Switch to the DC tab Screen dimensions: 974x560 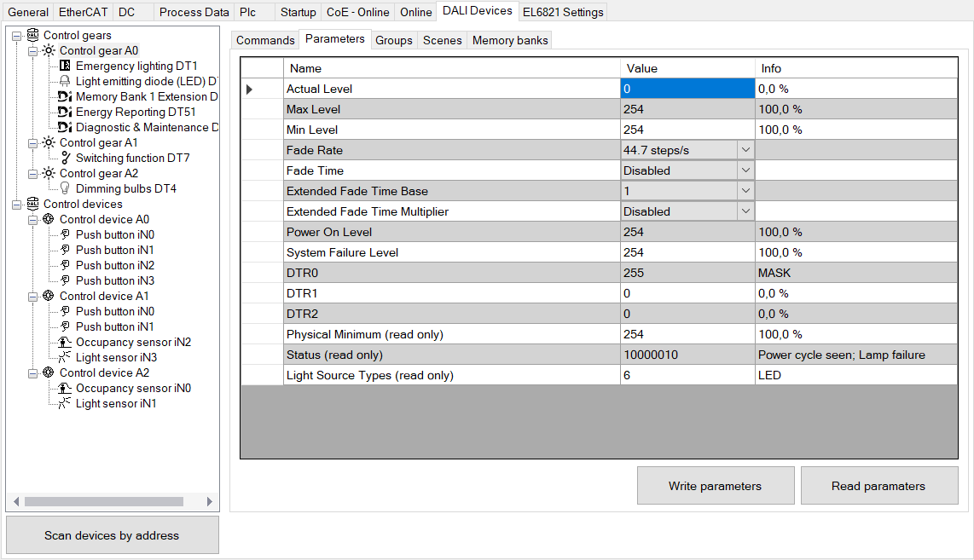coord(125,12)
